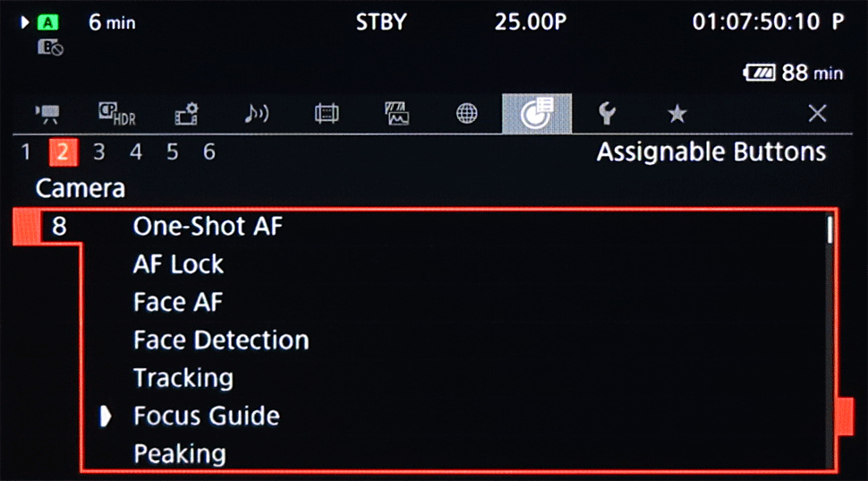868x481 pixels.
Task: Open the My Menu star icon
Action: click(x=677, y=115)
